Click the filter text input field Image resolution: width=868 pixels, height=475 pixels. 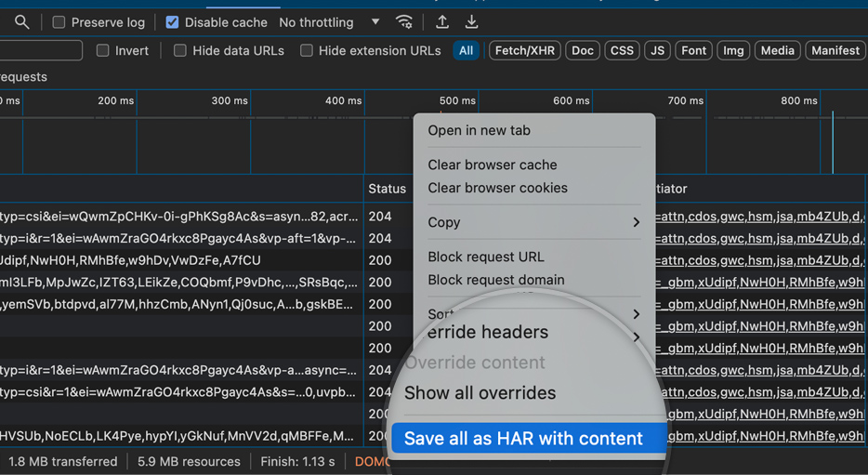41,50
